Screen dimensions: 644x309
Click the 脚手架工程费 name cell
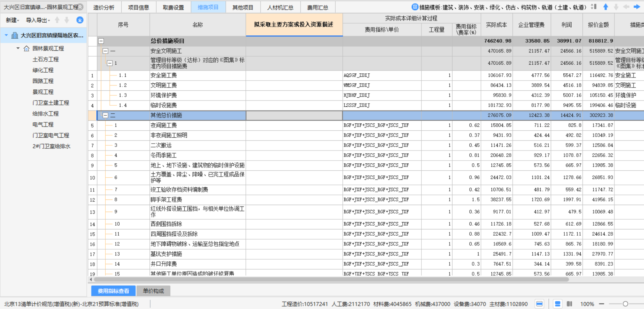pos(198,200)
